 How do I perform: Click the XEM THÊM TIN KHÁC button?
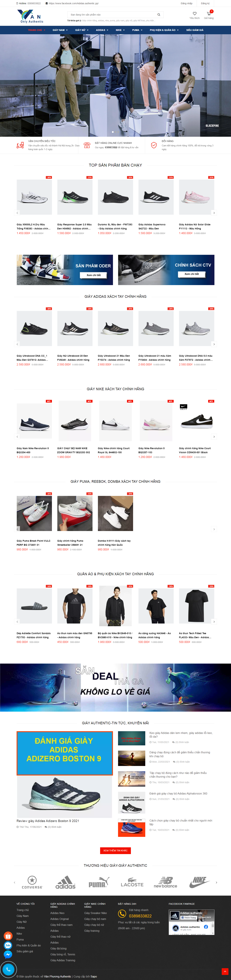(x=115, y=850)
